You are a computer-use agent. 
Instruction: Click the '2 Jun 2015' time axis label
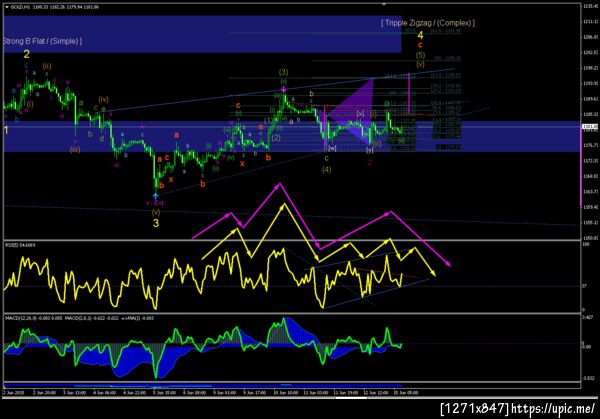pos(14,393)
